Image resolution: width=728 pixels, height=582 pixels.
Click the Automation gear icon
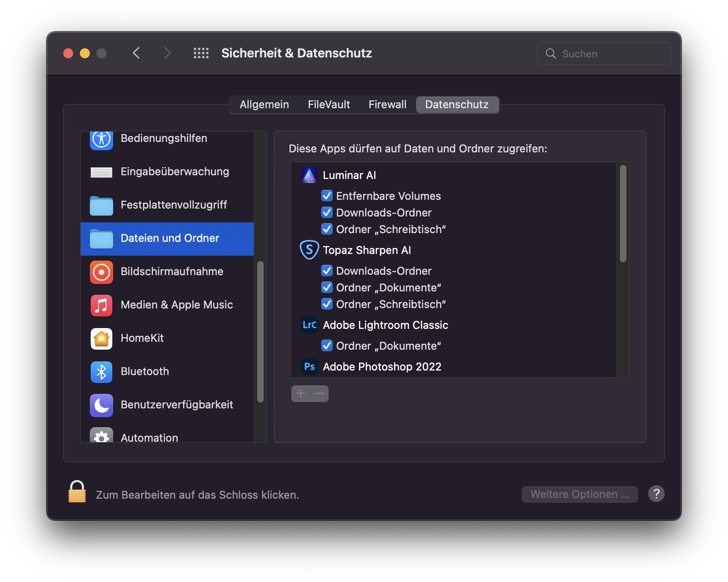coord(102,435)
